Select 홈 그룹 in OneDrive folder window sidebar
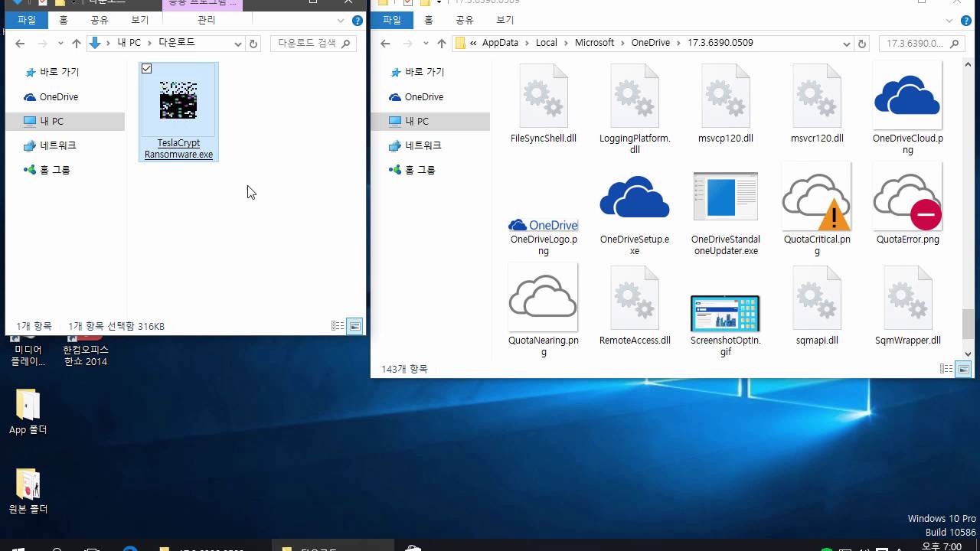 click(x=420, y=170)
